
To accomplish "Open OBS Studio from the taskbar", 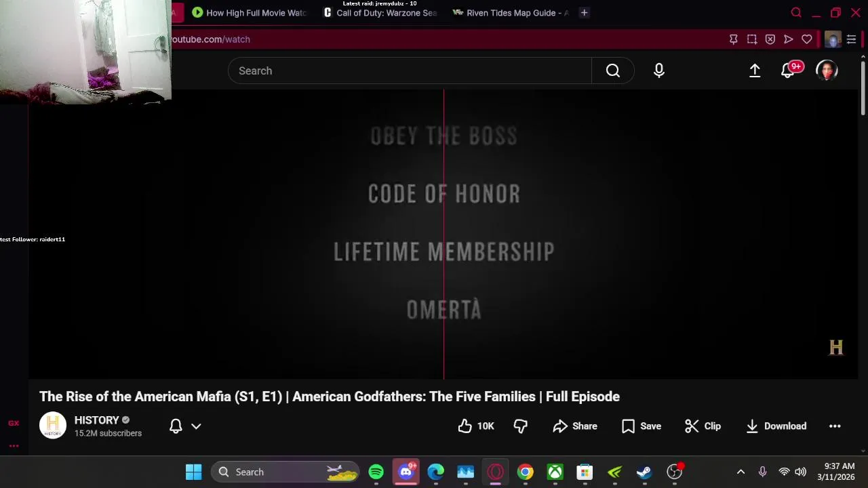I will 675,472.
